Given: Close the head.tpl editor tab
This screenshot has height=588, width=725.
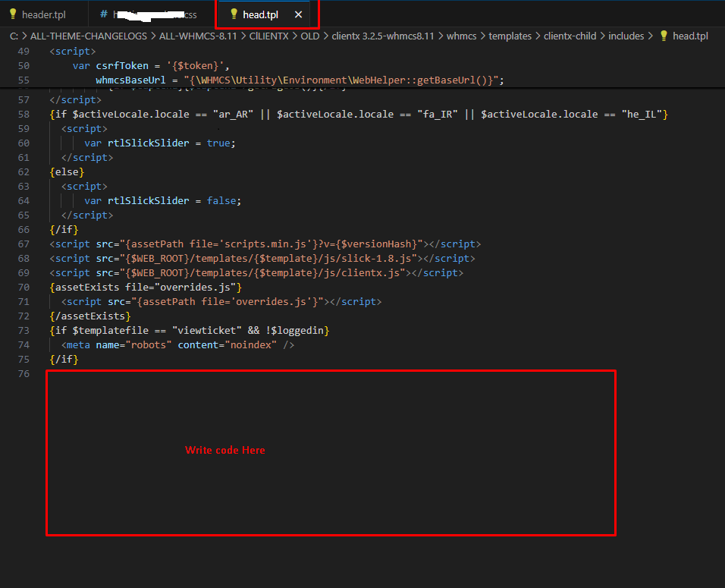Looking at the screenshot, I should tap(299, 14).
